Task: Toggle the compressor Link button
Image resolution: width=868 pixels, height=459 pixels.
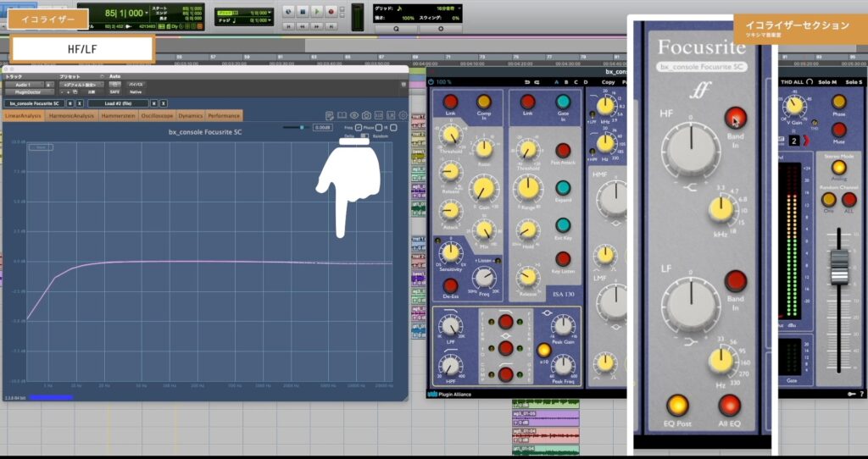Action: [x=451, y=102]
